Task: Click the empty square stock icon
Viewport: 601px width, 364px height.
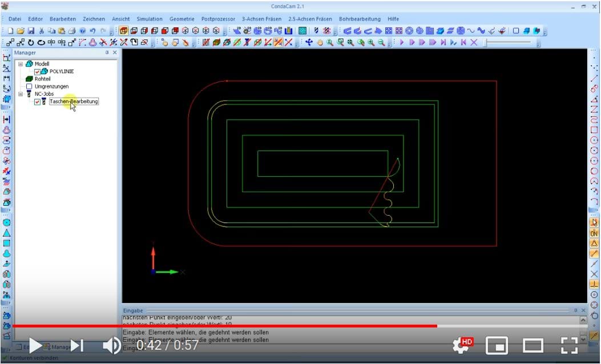Action: [516, 31]
